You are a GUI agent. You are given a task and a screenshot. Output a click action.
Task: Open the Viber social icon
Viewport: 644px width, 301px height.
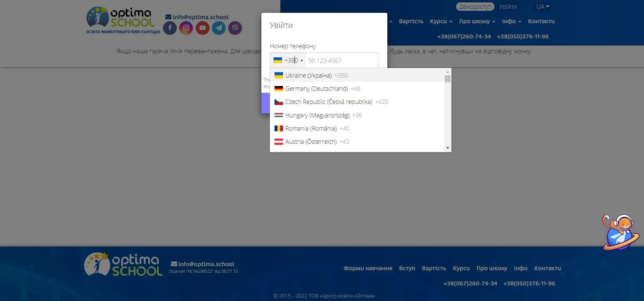pos(235,28)
